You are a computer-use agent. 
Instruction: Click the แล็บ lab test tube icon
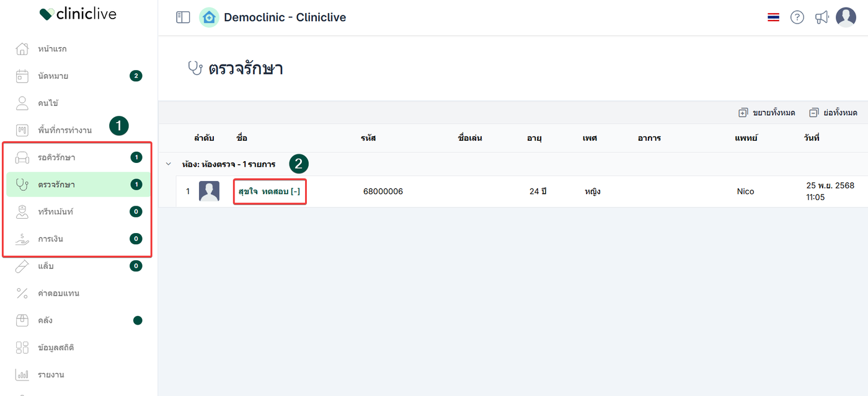pyautogui.click(x=22, y=266)
